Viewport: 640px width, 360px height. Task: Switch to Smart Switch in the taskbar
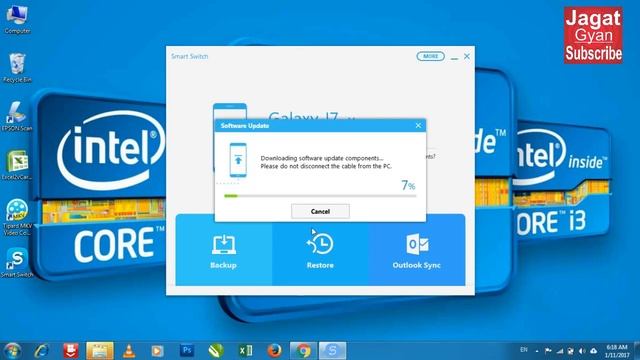pyautogui.click(x=332, y=351)
